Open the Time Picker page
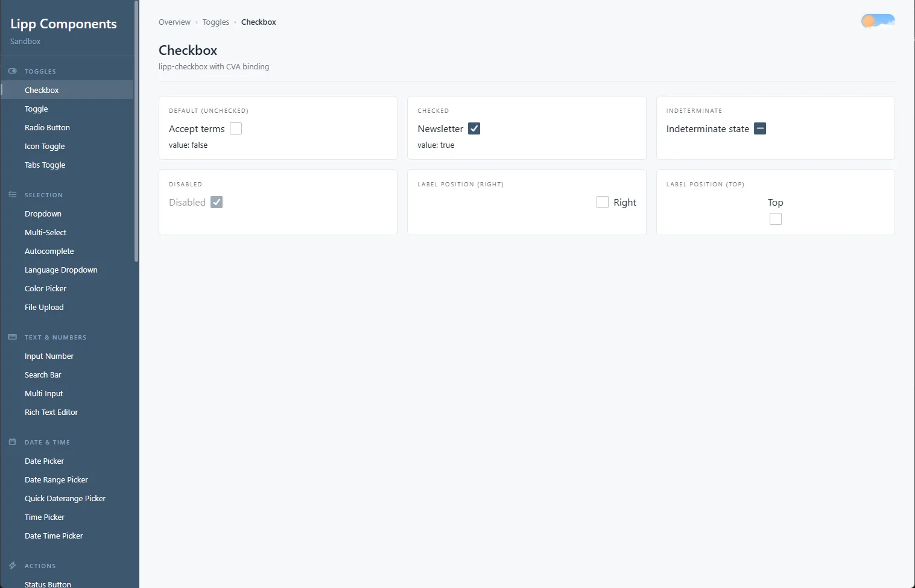 click(x=67, y=517)
